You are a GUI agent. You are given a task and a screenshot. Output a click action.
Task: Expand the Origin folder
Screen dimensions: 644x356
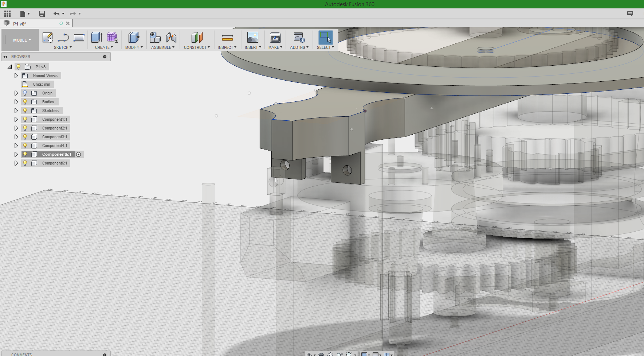(16, 93)
